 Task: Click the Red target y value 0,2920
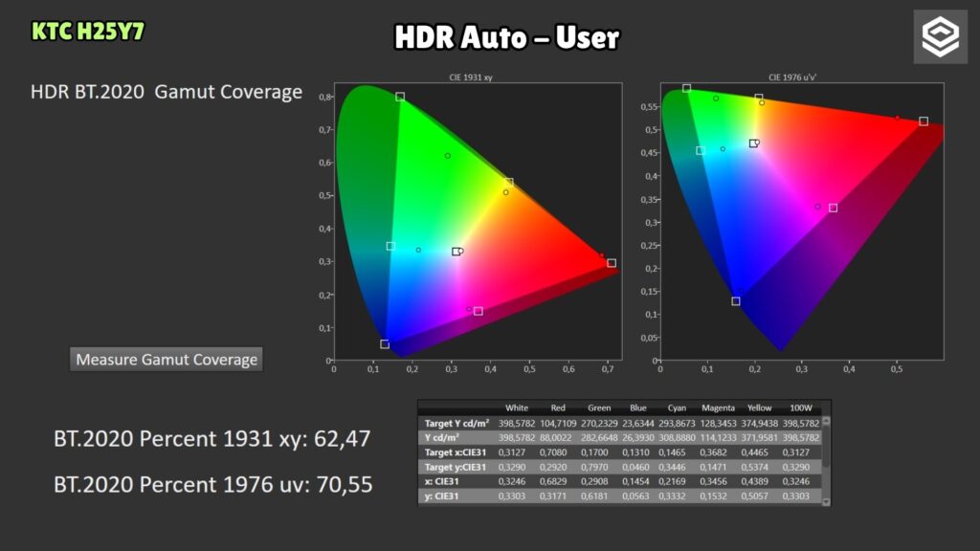tap(553, 467)
